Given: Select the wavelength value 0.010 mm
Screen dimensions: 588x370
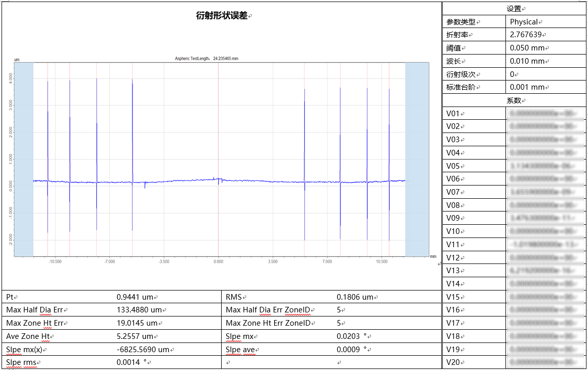Looking at the screenshot, I should pos(527,61).
